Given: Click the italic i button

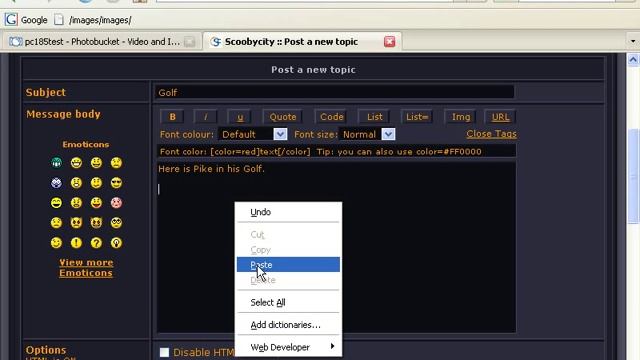Looking at the screenshot, I should tap(205, 117).
